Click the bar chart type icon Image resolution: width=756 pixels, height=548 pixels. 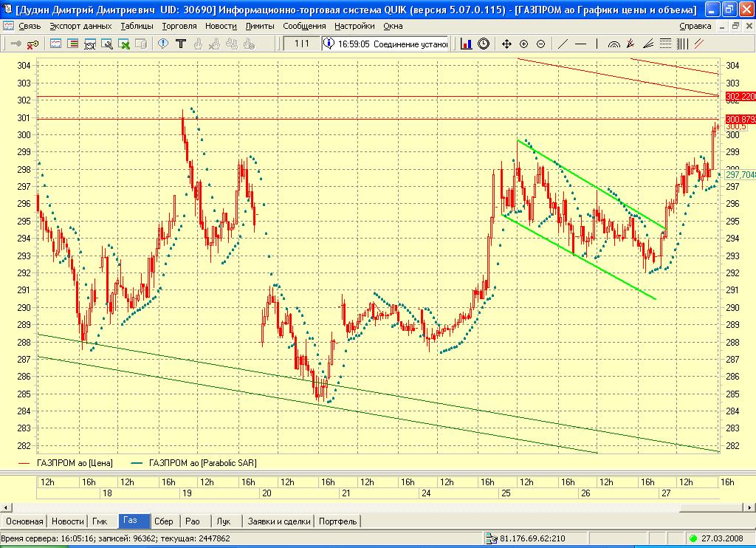(467, 44)
